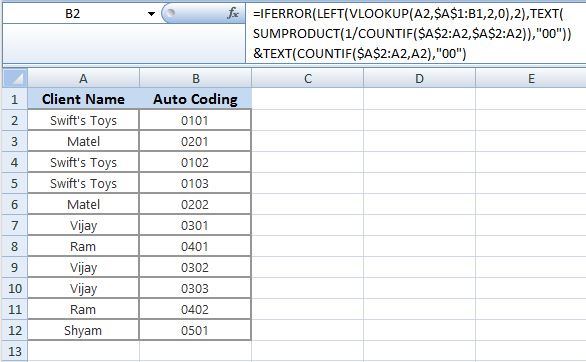Select cell with code 0202
Screen dimensions: 586x362
(195, 204)
